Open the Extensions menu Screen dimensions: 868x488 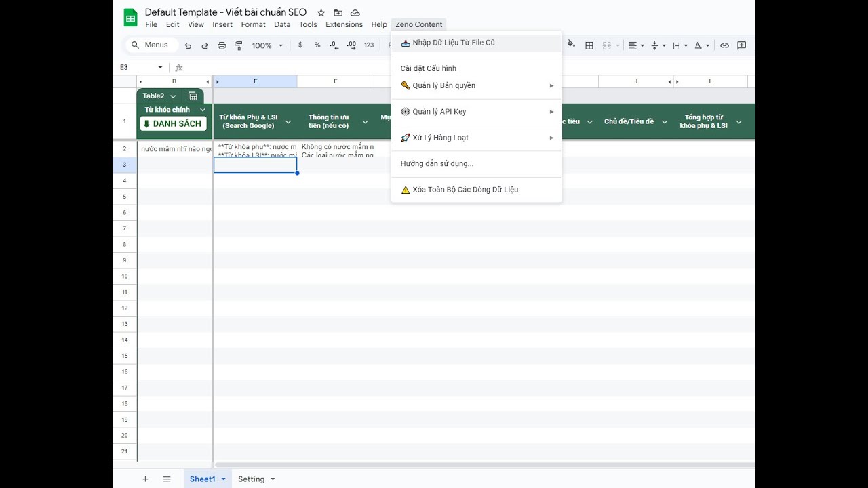tap(344, 24)
